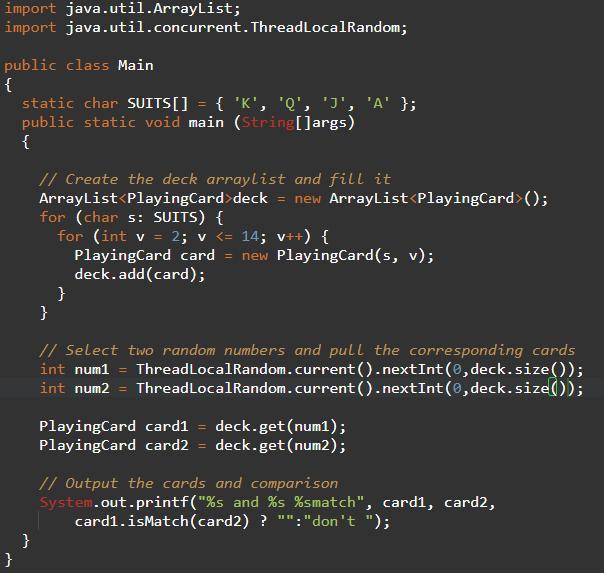Click the ThreadLocalRandom import line

point(206,27)
